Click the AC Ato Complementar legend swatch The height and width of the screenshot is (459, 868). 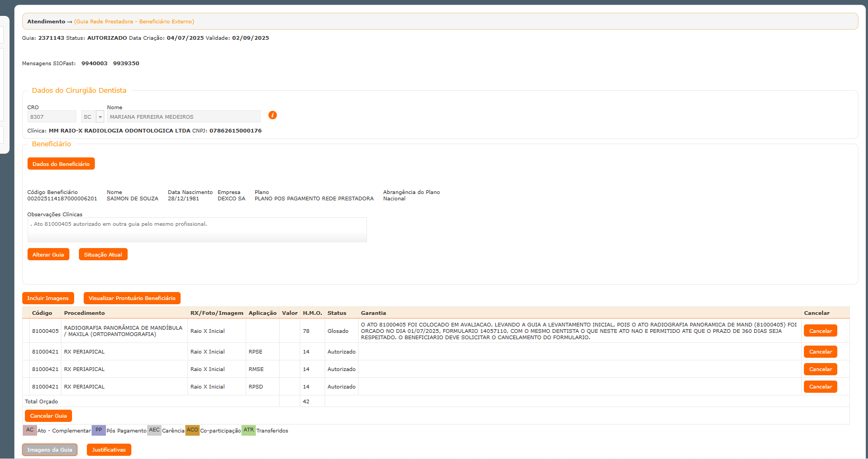[x=30, y=430]
